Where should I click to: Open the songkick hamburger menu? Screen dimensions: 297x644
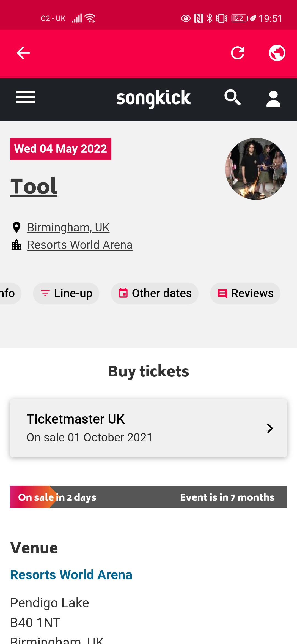25,97
